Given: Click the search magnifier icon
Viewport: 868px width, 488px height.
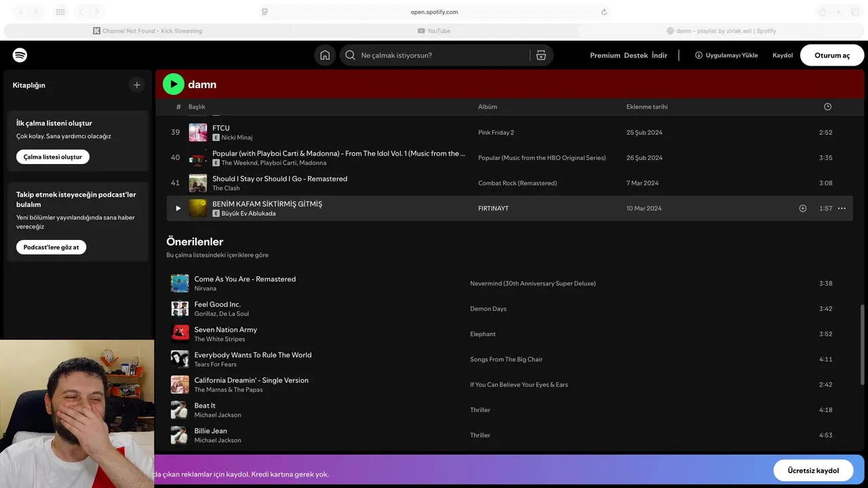Looking at the screenshot, I should click(350, 55).
